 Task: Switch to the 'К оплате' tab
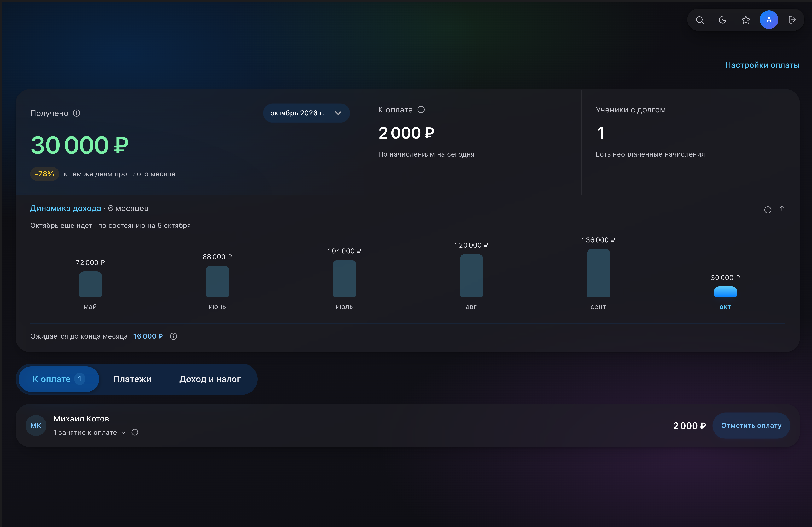point(59,379)
